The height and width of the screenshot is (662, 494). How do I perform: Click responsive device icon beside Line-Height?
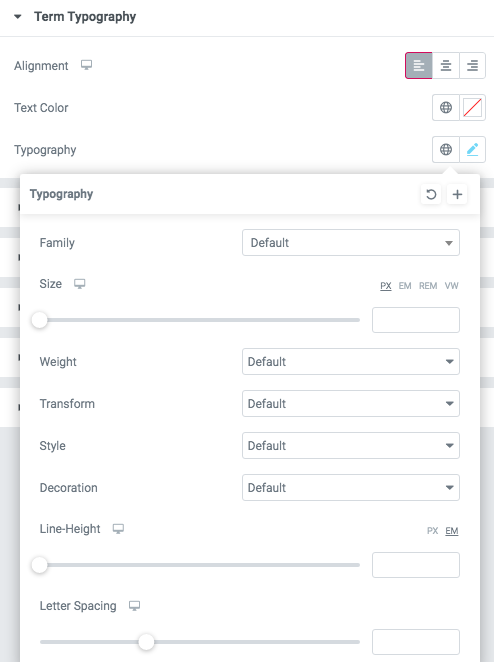pyautogui.click(x=118, y=529)
